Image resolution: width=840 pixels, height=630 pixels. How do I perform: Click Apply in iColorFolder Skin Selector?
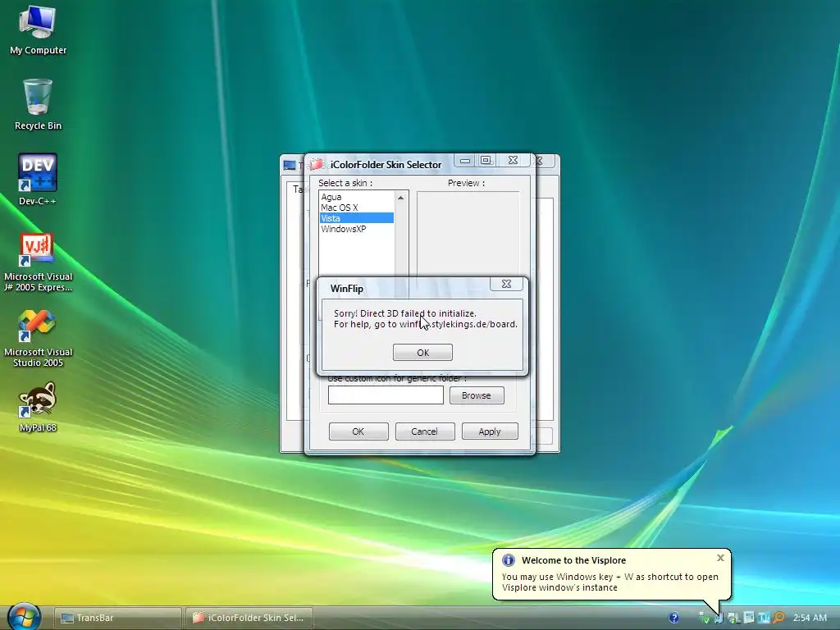[x=490, y=431]
